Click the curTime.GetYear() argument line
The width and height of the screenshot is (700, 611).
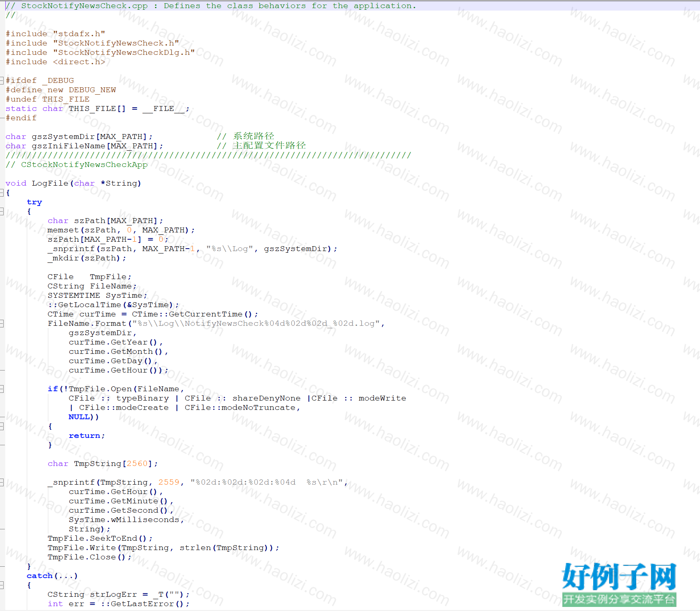[x=116, y=342]
